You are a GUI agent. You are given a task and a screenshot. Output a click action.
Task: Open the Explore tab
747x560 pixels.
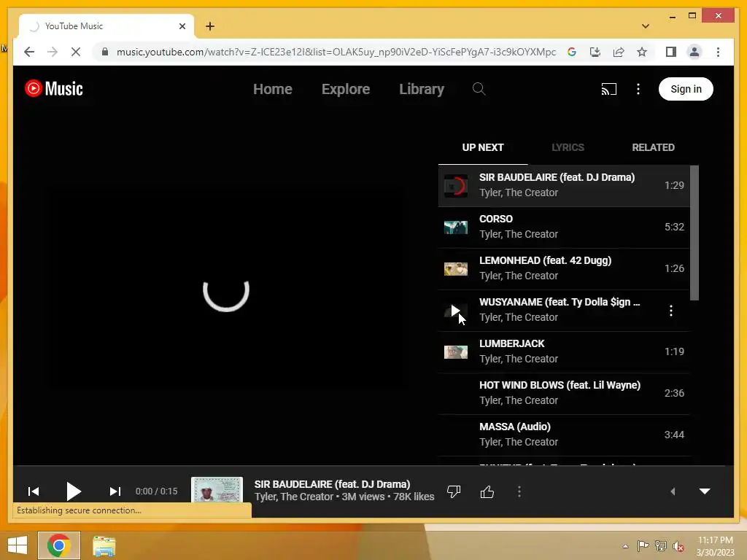[x=345, y=89]
